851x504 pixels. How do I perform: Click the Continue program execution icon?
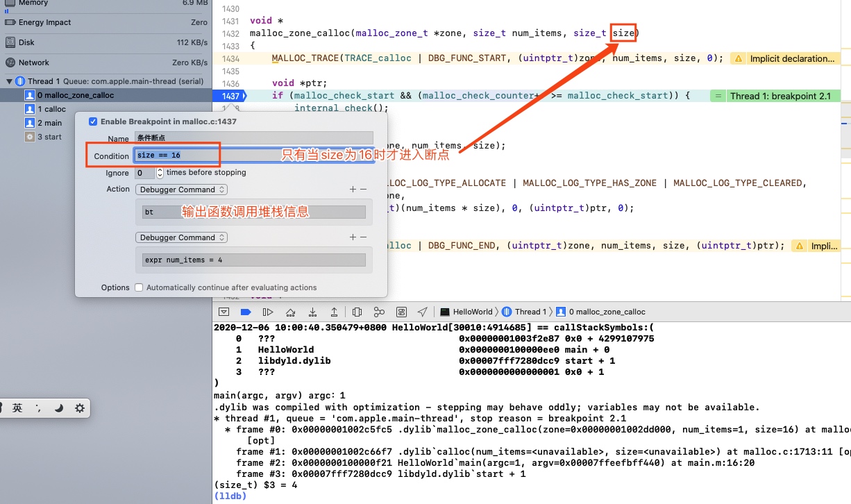[x=268, y=312]
